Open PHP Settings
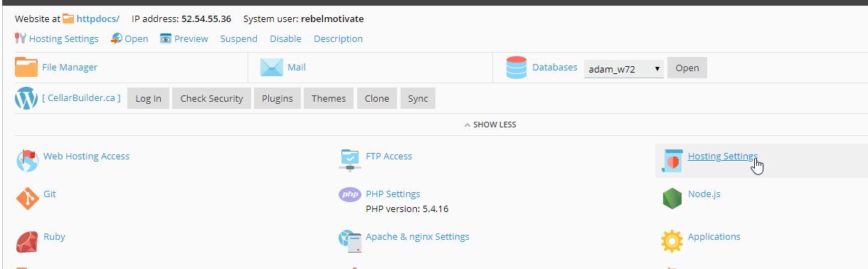This screenshot has height=269, width=868. [x=393, y=194]
